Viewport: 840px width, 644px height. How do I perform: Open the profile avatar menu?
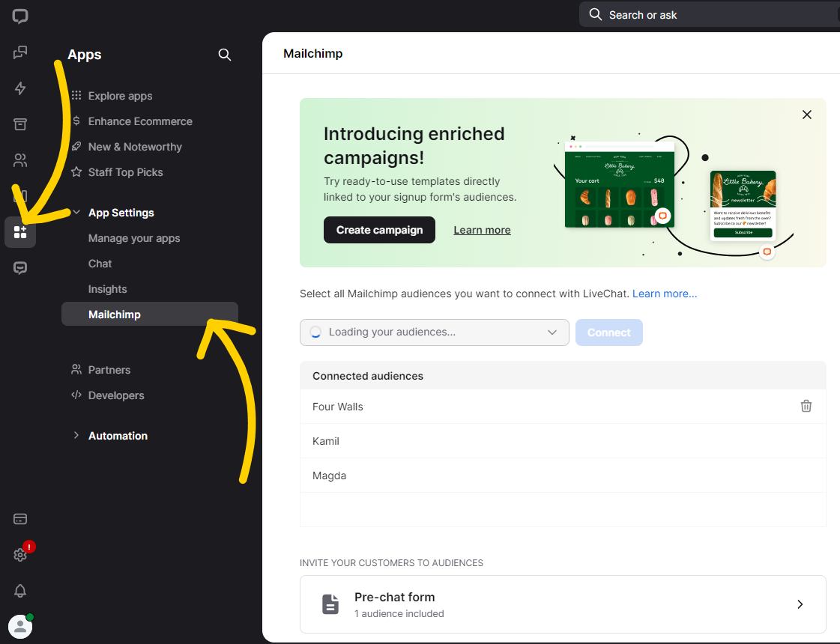tap(19, 626)
